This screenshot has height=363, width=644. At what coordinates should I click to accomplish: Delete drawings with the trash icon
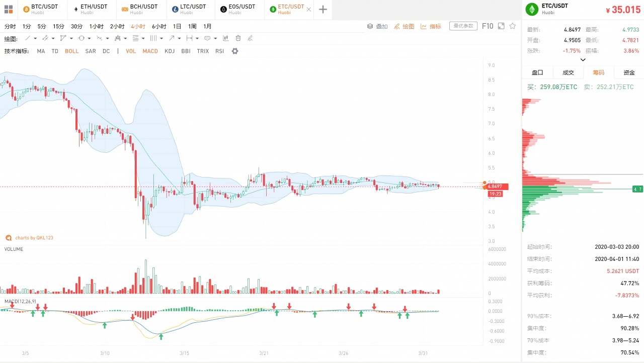pyautogui.click(x=238, y=38)
